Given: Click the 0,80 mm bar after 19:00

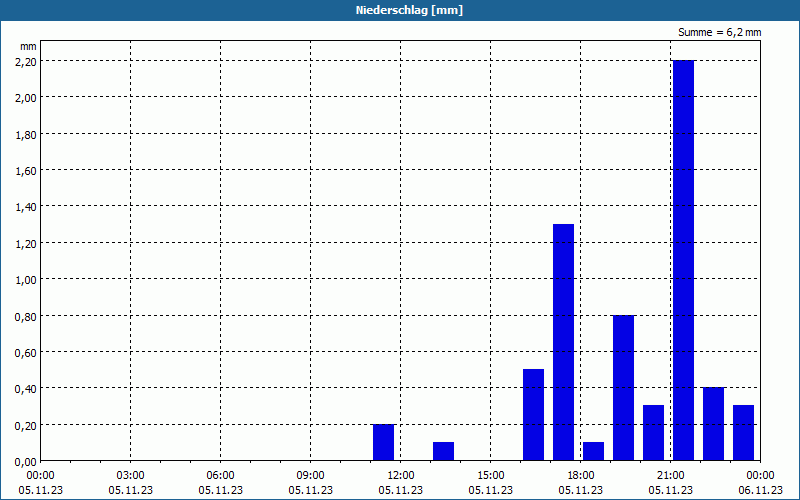Looking at the screenshot, I should (x=623, y=388).
